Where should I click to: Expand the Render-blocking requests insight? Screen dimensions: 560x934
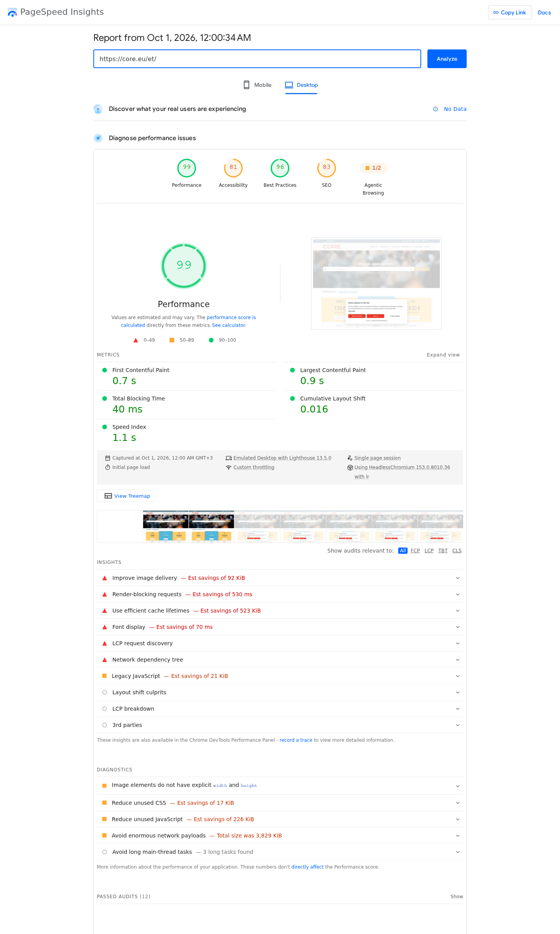tap(280, 594)
